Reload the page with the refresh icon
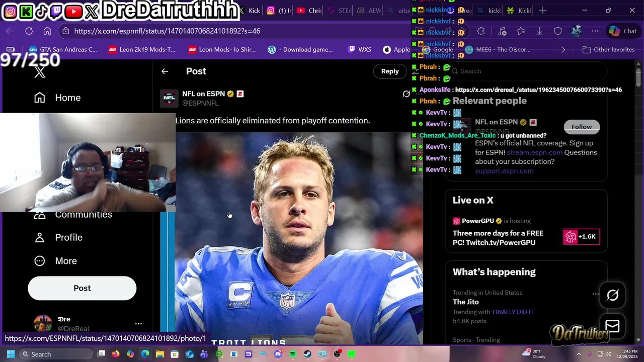The width and height of the screenshot is (644, 362). [x=29, y=31]
